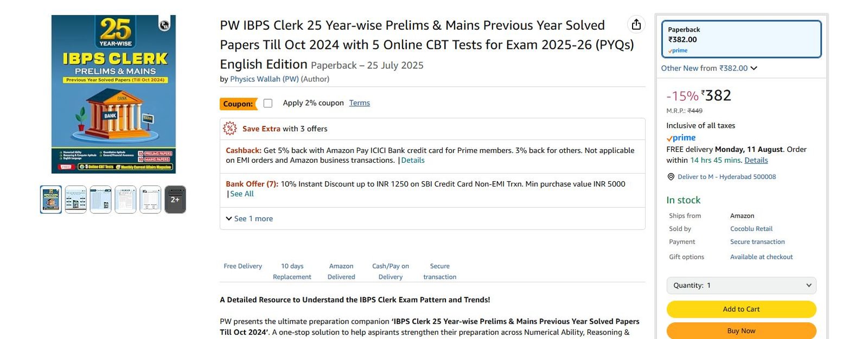Image resolution: width=868 pixels, height=339 pixels.
Task: Click the Save Extra offers badge icon
Action: 230,129
